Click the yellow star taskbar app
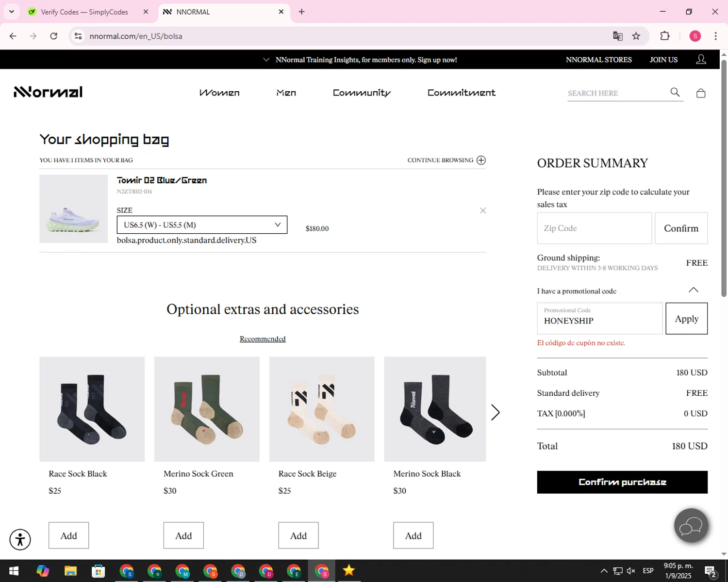Viewport: 728px width, 582px height. coord(348,571)
